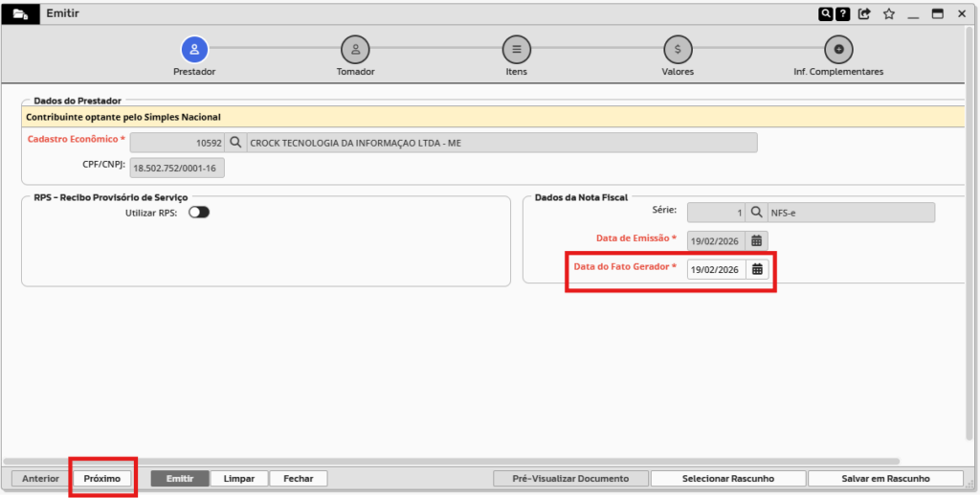Go to the Tomador step icon
This screenshot has width=980, height=498.
point(355,49)
